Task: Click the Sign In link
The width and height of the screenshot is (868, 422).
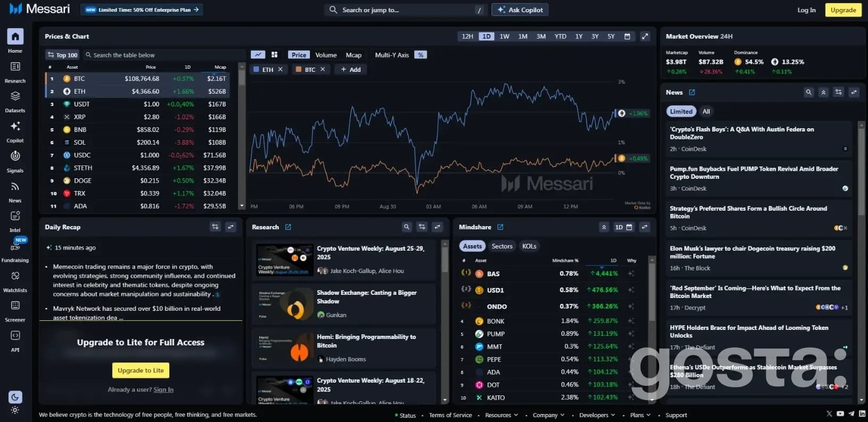Action: (x=163, y=390)
